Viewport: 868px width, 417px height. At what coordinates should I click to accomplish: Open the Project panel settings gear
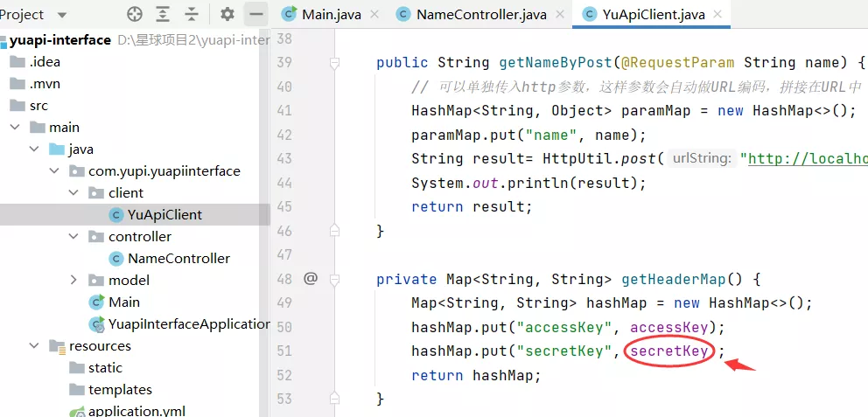point(227,14)
